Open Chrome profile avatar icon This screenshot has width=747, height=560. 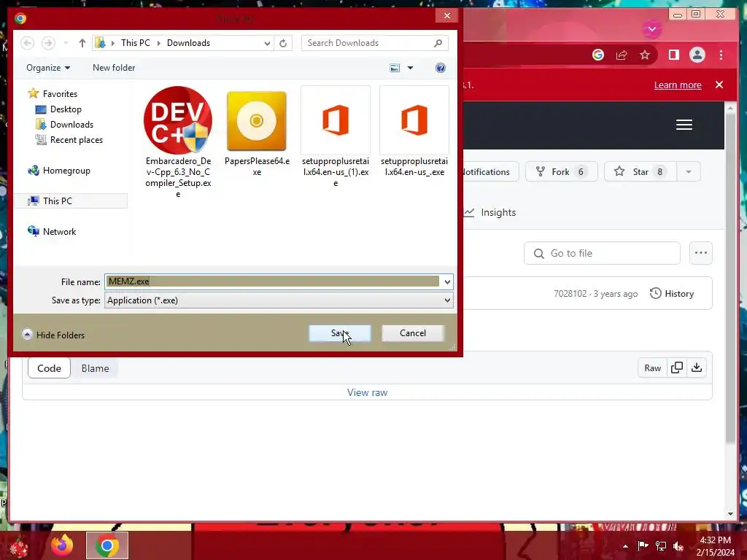coord(697,55)
